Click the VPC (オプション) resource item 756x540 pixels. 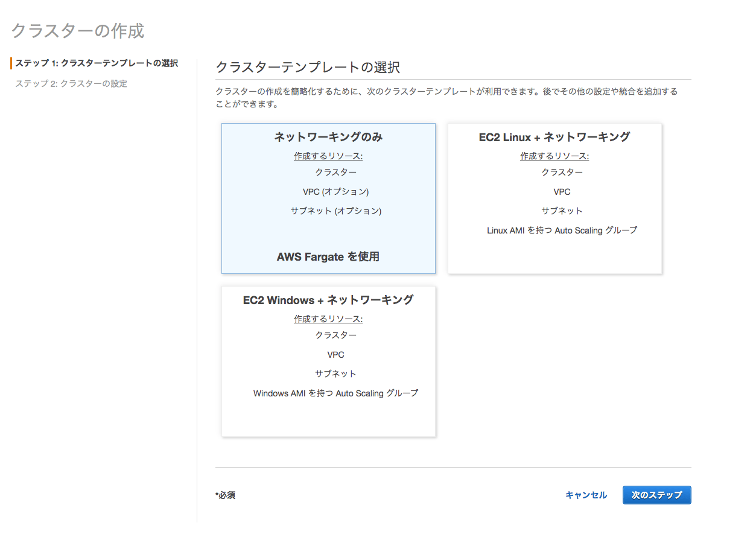(335, 192)
